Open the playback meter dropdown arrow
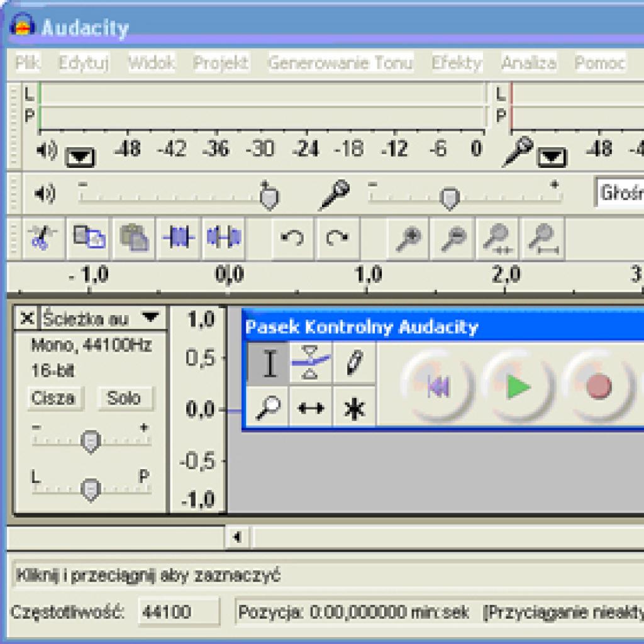Image resolution: width=644 pixels, height=644 pixels. (80, 157)
